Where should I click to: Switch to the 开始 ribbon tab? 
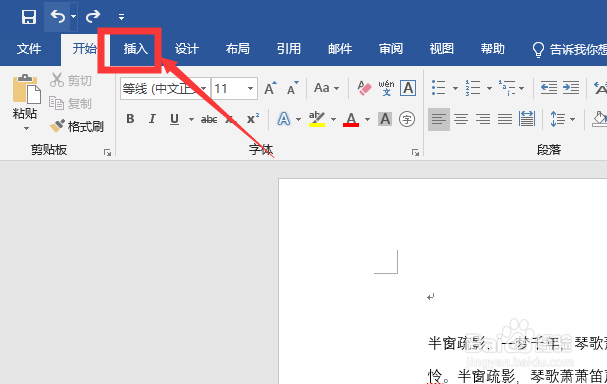[x=84, y=49]
